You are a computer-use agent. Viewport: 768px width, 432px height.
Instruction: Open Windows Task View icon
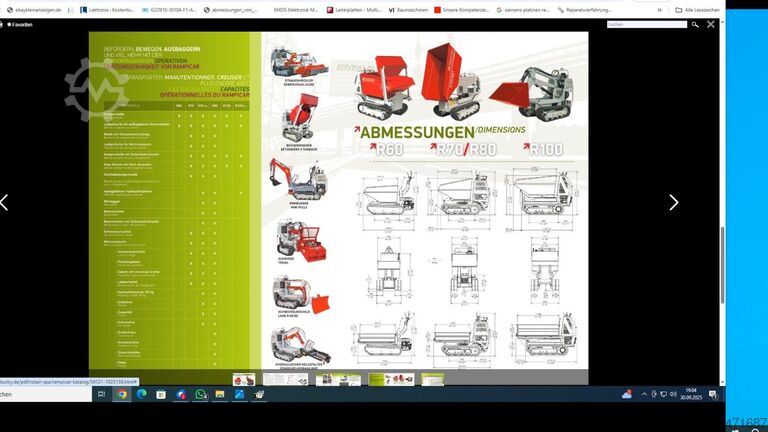tap(101, 394)
